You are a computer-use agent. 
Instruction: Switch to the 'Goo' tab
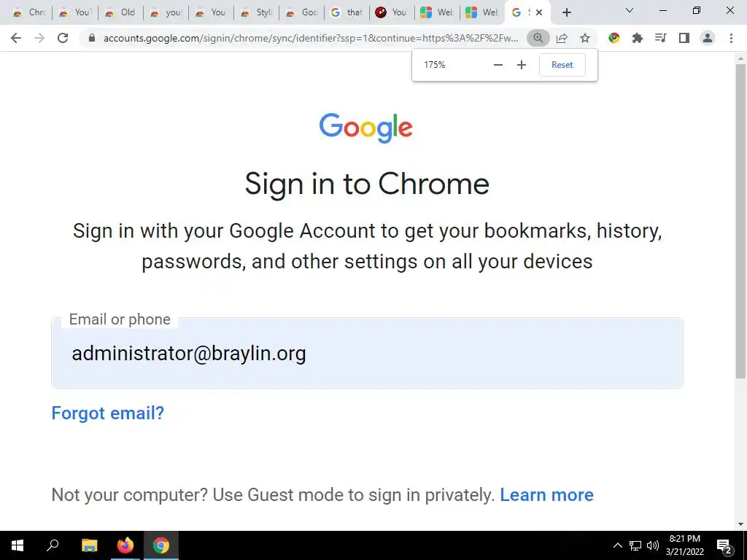(x=301, y=12)
